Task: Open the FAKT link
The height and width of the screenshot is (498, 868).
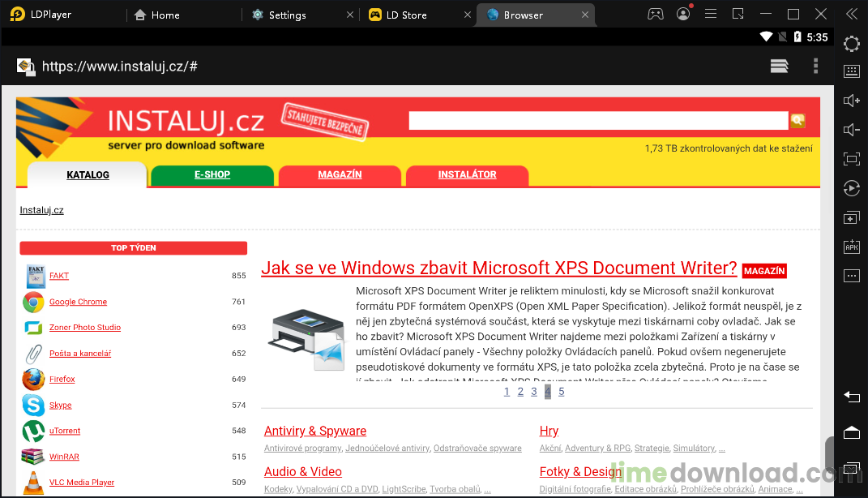Action: (58, 276)
